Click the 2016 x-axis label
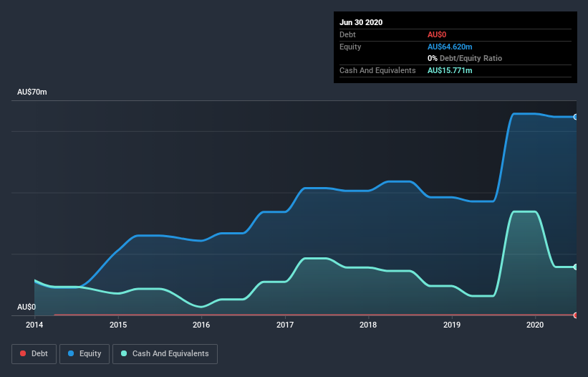The width and height of the screenshot is (588, 377). point(201,325)
